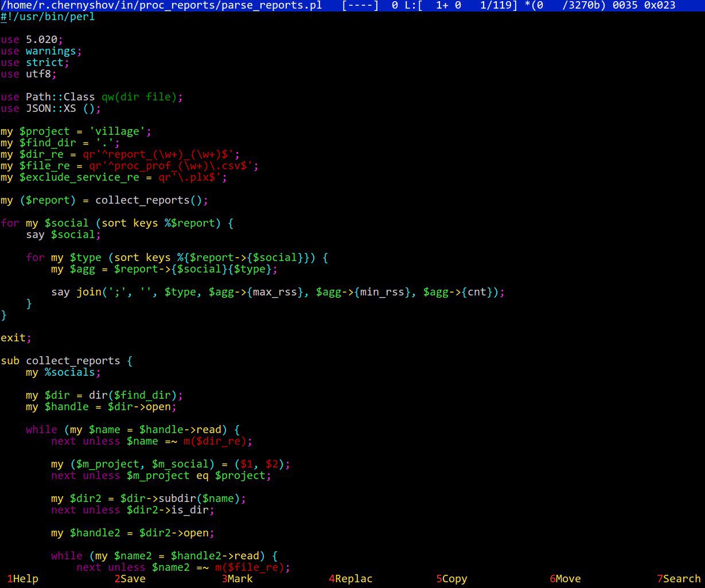Click the 'use strict;' line
Image resolution: width=705 pixels, height=588 pixels.
tap(35, 63)
